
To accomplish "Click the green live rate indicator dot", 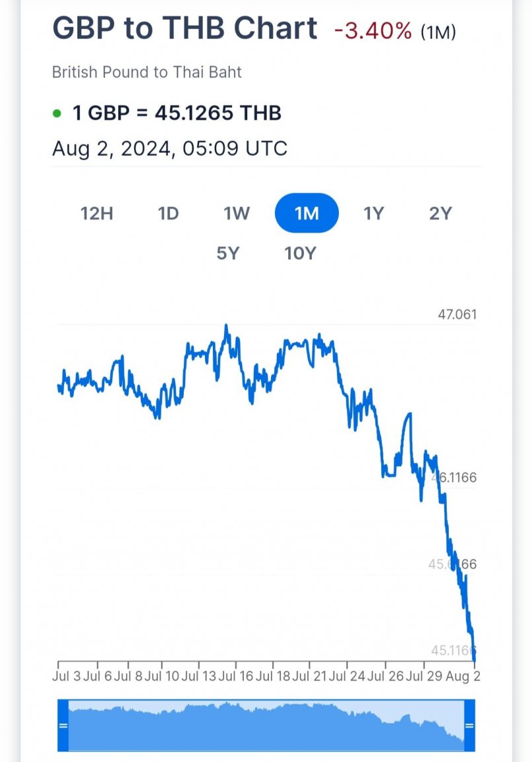I will click(57, 114).
